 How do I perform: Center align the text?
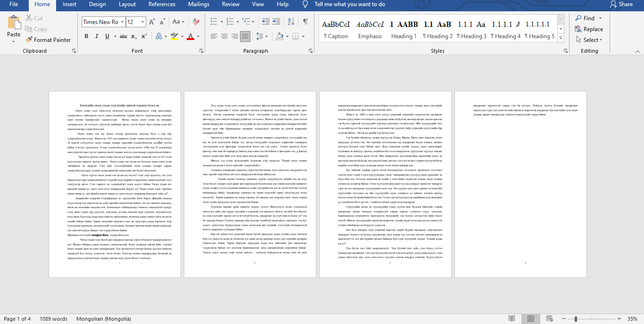[224, 36]
